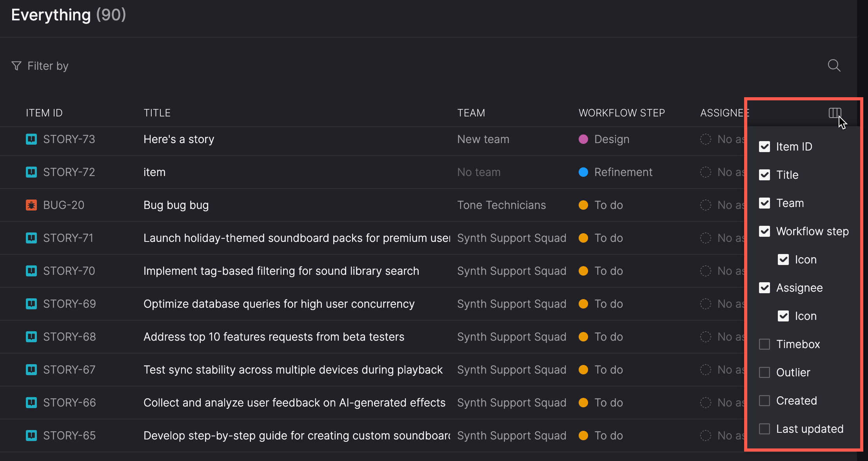Click the column settings icon
Viewport: 868px width, 461px height.
click(x=835, y=113)
